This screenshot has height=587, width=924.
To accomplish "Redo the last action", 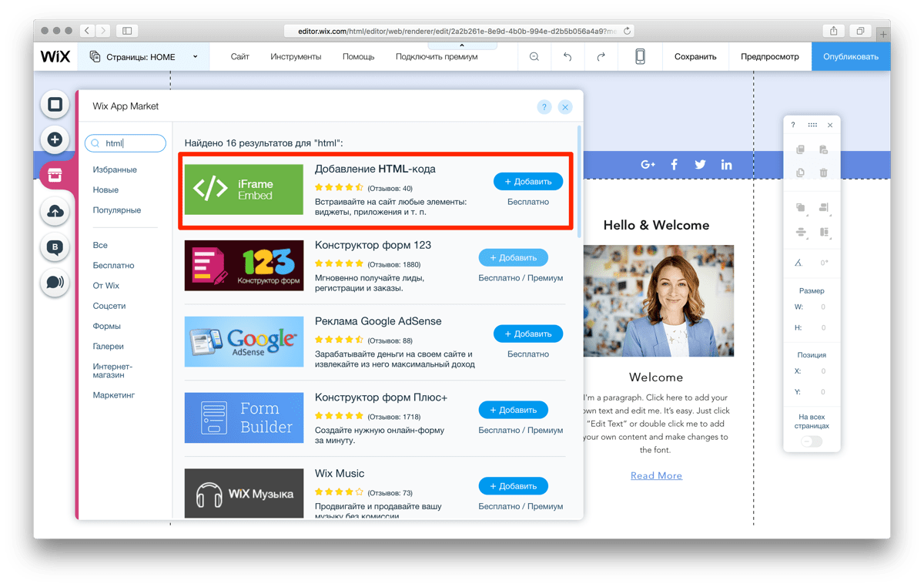I will [601, 56].
